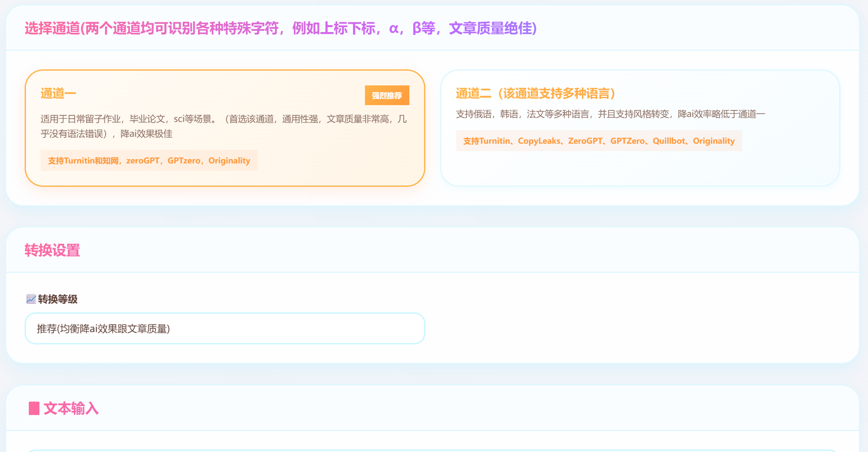Image resolution: width=868 pixels, height=452 pixels.
Task: Click the 强烈推荐 badge on 通道一
Action: click(x=387, y=95)
